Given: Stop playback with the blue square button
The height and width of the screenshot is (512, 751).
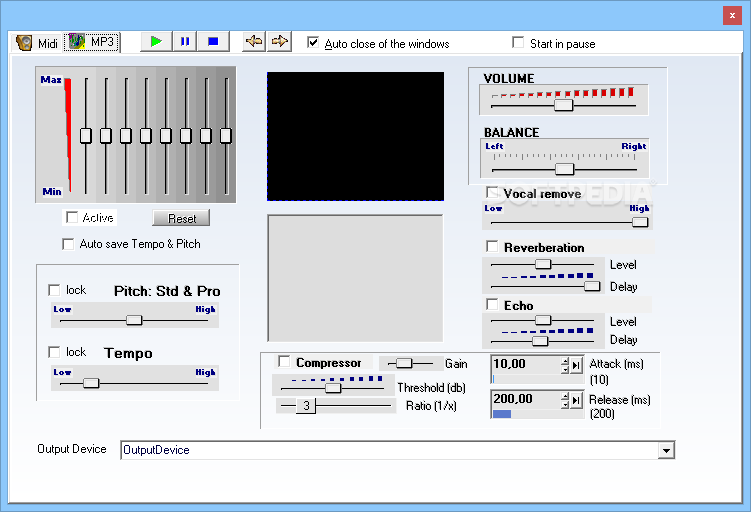Looking at the screenshot, I should (x=213, y=42).
